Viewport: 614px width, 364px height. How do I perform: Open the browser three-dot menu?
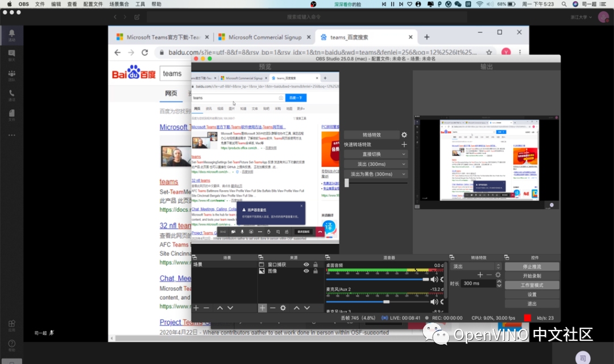(x=520, y=52)
